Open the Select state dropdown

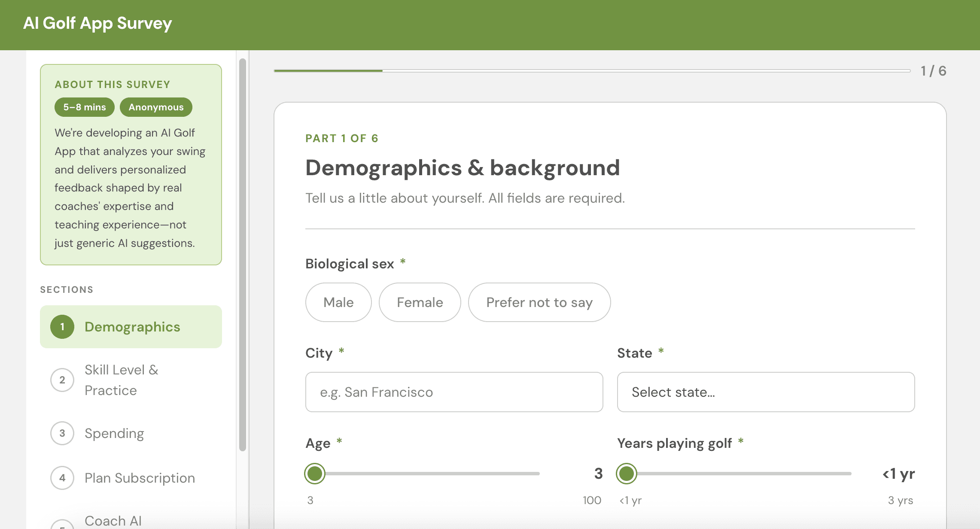[766, 392]
